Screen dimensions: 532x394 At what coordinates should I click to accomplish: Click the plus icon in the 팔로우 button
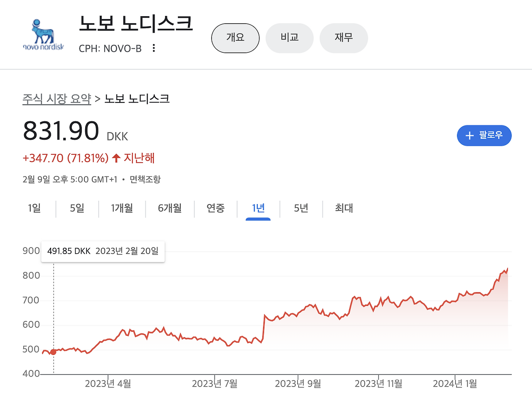(x=469, y=135)
